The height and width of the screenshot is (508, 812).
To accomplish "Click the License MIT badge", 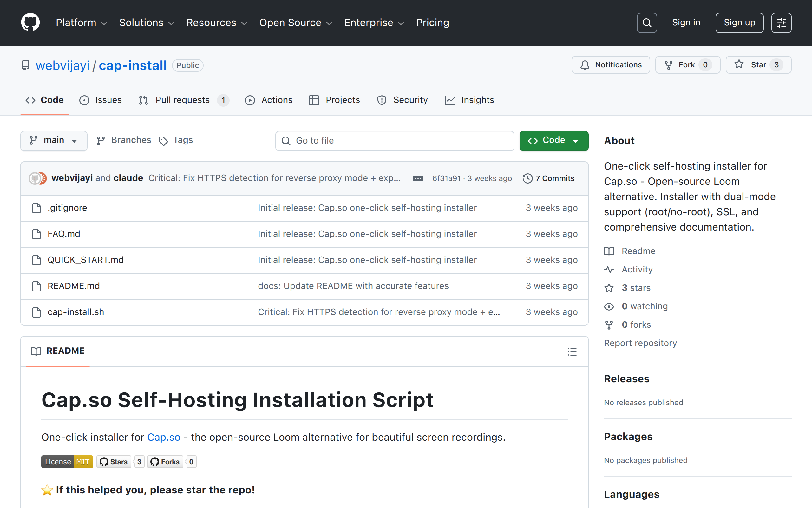I will coord(67,462).
